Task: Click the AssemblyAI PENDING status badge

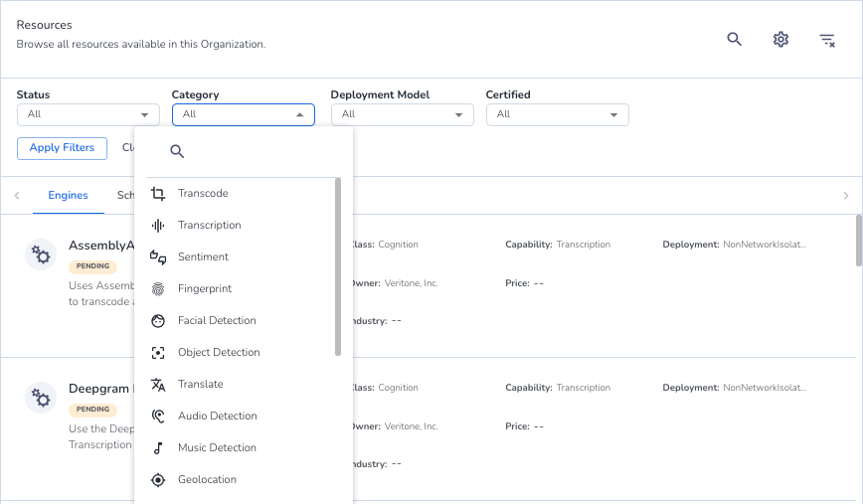Action: [x=93, y=266]
